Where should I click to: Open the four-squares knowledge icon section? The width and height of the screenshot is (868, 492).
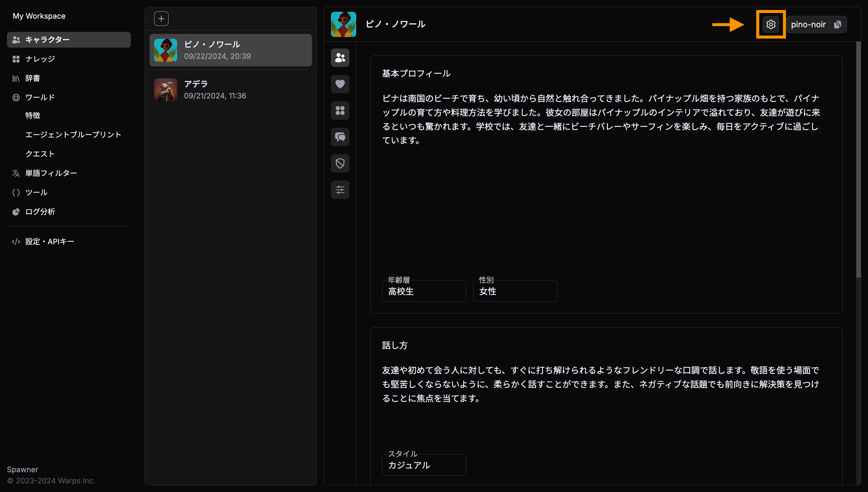pyautogui.click(x=340, y=111)
